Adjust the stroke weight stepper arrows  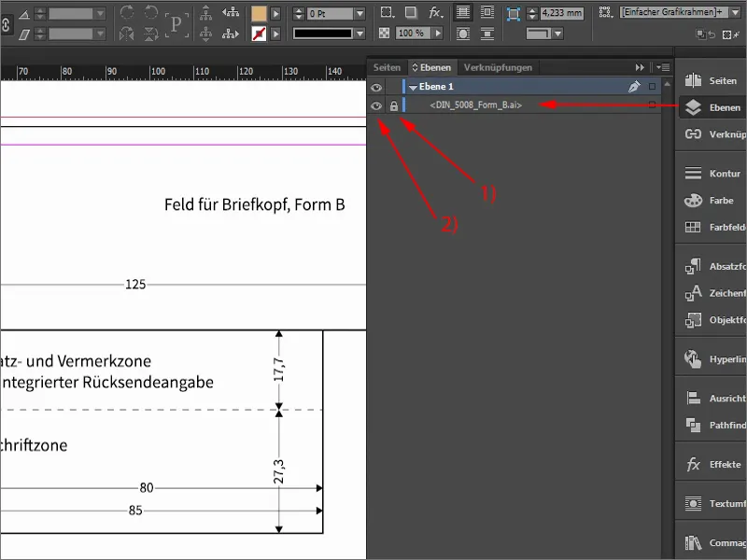tap(299, 14)
